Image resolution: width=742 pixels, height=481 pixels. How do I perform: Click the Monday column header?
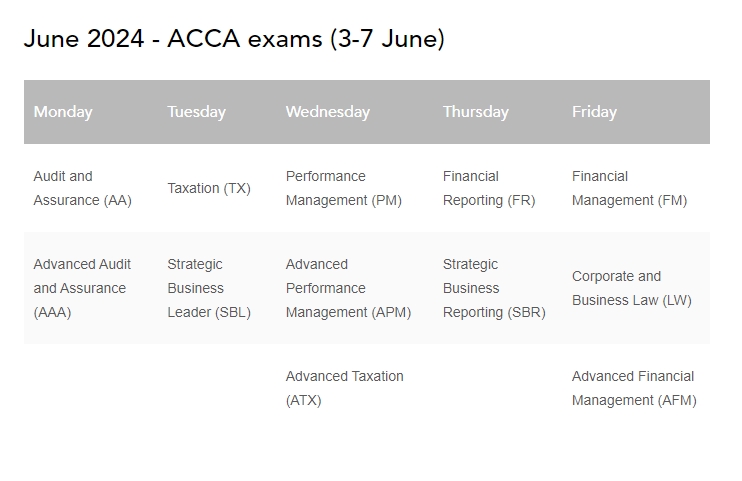pyautogui.click(x=63, y=112)
